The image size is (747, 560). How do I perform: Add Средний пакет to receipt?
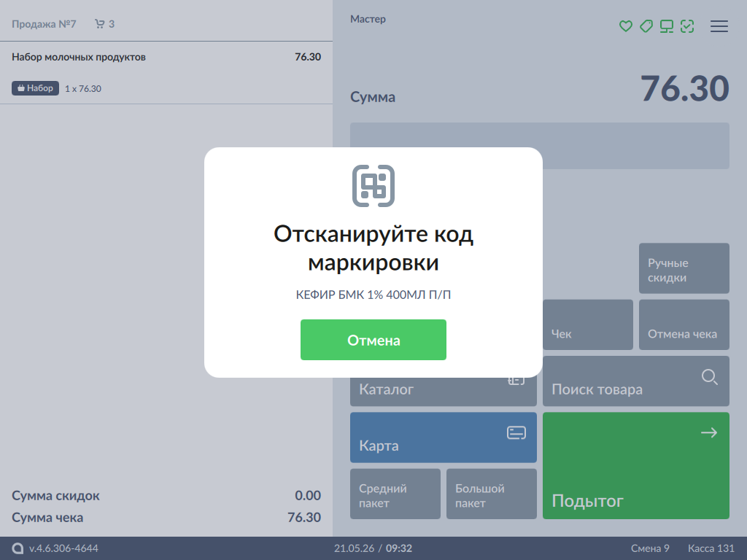click(x=395, y=494)
